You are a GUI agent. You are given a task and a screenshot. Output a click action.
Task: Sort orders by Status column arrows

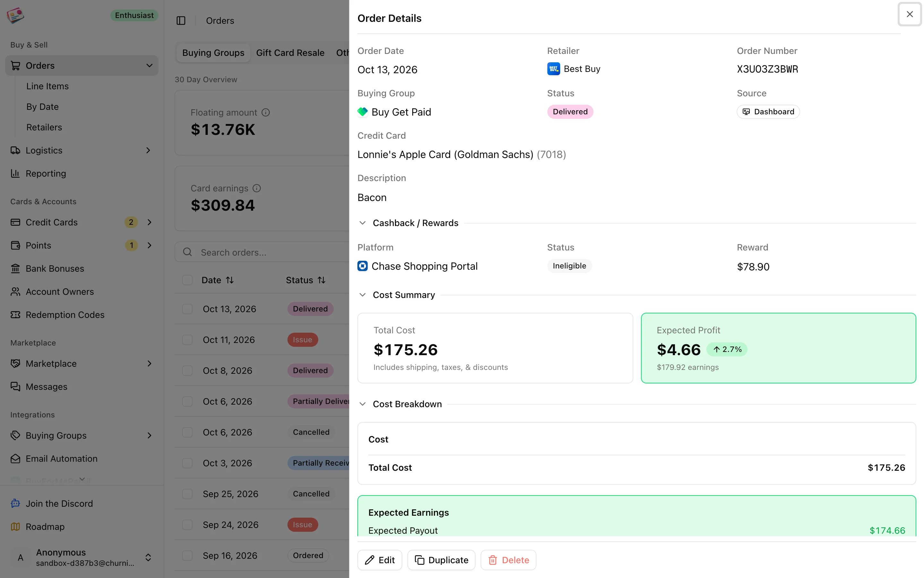321,280
